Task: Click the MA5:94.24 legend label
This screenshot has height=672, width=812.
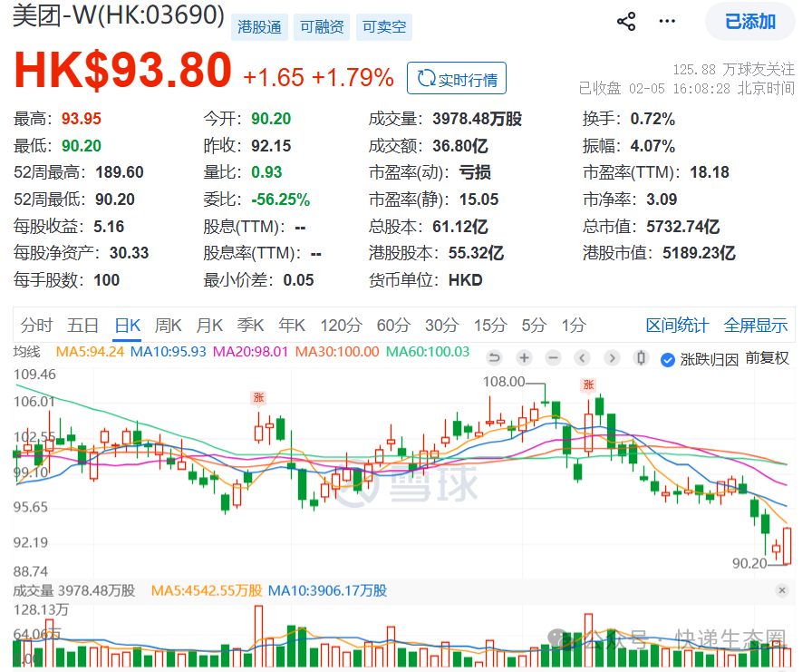Action: (x=90, y=352)
